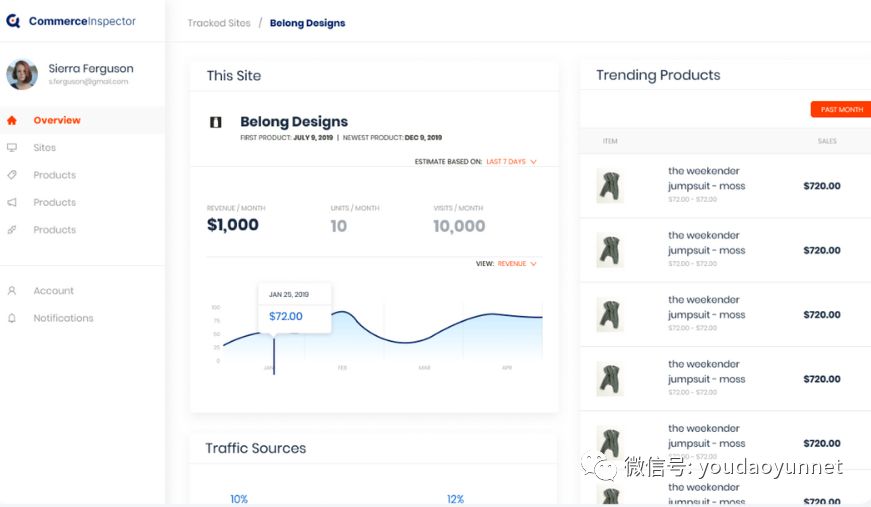Open Notifications in the sidebar

(63, 318)
